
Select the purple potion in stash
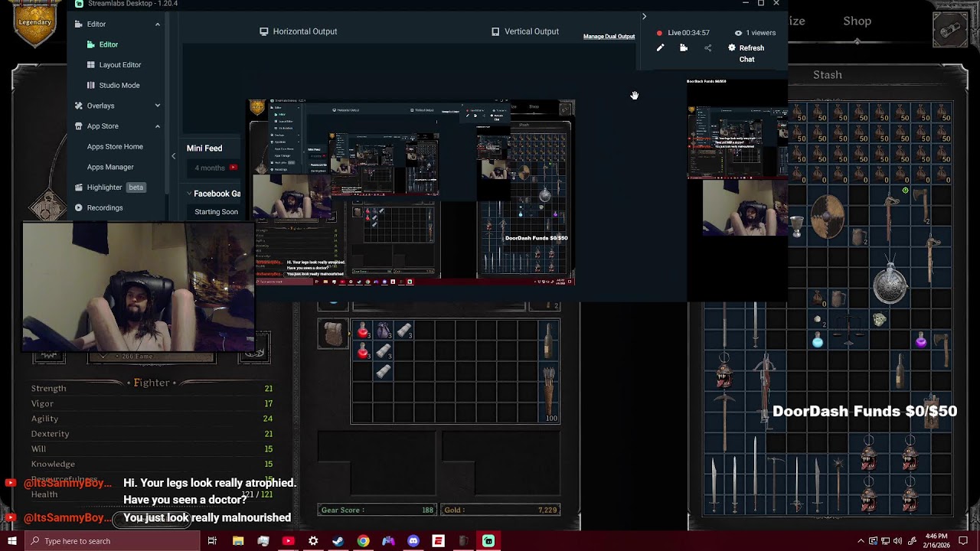(921, 341)
